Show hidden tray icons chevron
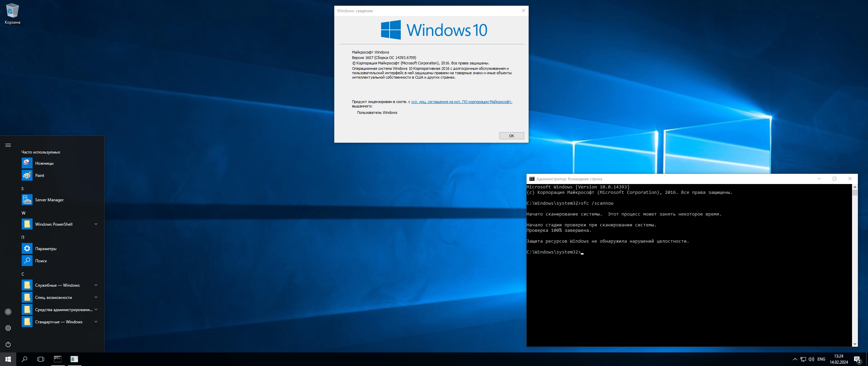The width and height of the screenshot is (868, 366). [795, 359]
